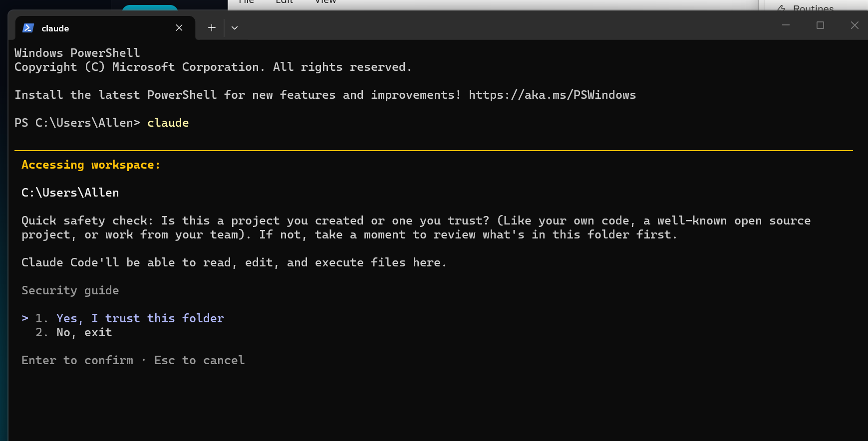
Task: Choose option 1 Yes, I trust this folder
Action: pyautogui.click(x=130, y=318)
